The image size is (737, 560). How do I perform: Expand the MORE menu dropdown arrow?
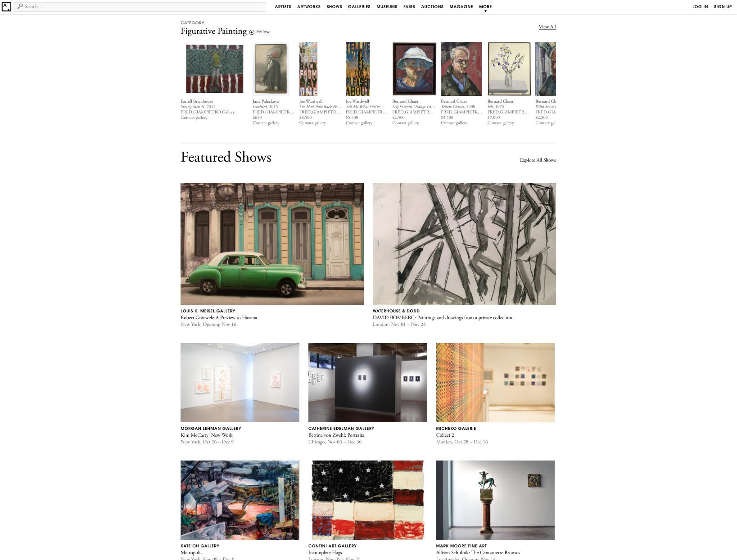tap(485, 11)
